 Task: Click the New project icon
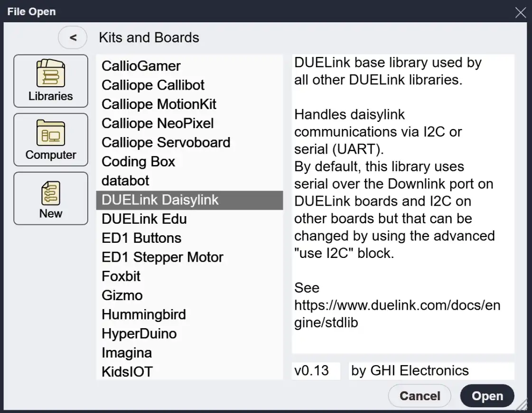pyautogui.click(x=51, y=198)
